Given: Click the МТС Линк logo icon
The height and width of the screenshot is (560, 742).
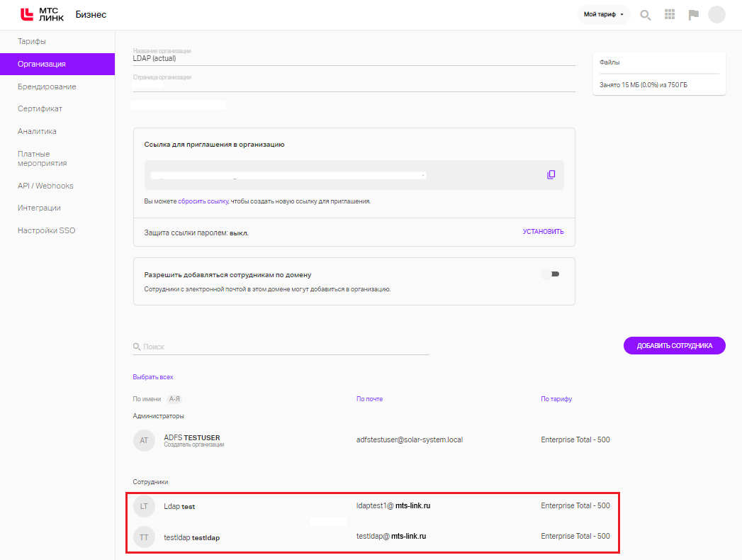Looking at the screenshot, I should (x=27, y=15).
